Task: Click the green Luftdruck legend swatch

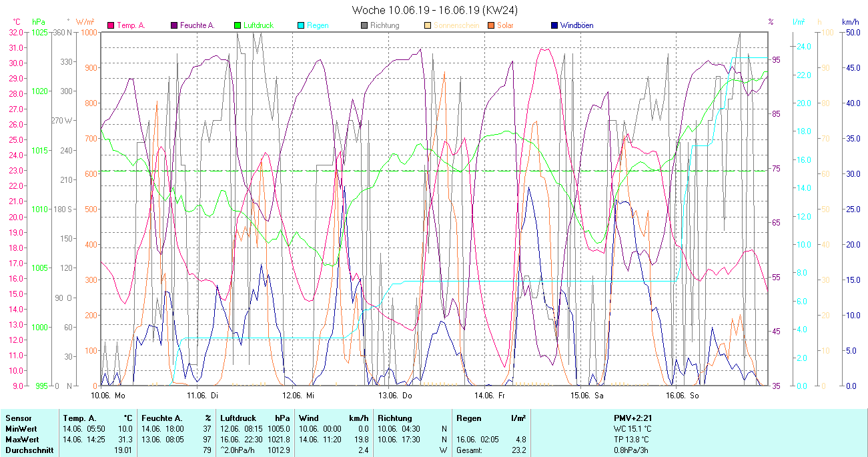Action: coord(238,25)
